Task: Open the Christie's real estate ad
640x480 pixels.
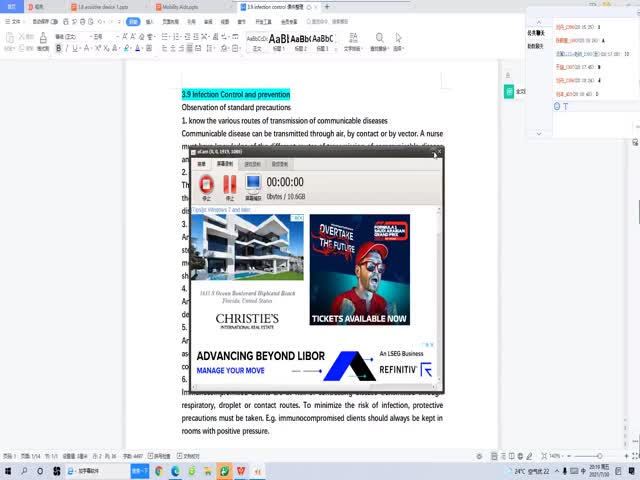Action: (x=247, y=270)
